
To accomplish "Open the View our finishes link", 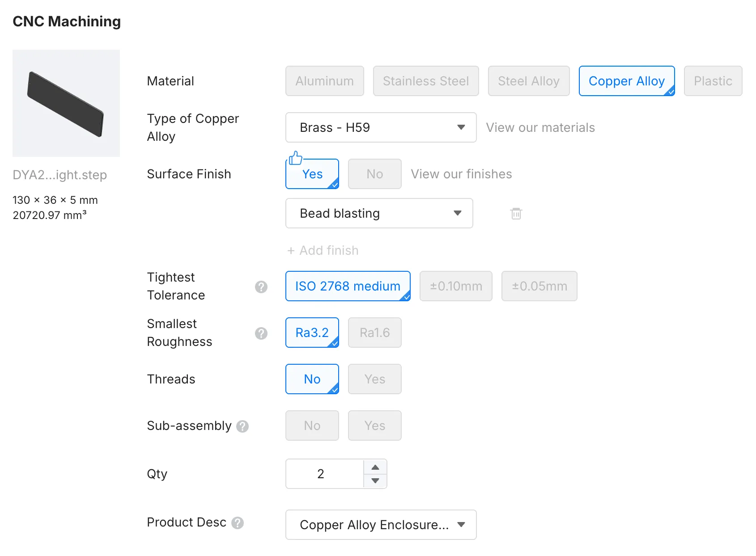I will 461,174.
